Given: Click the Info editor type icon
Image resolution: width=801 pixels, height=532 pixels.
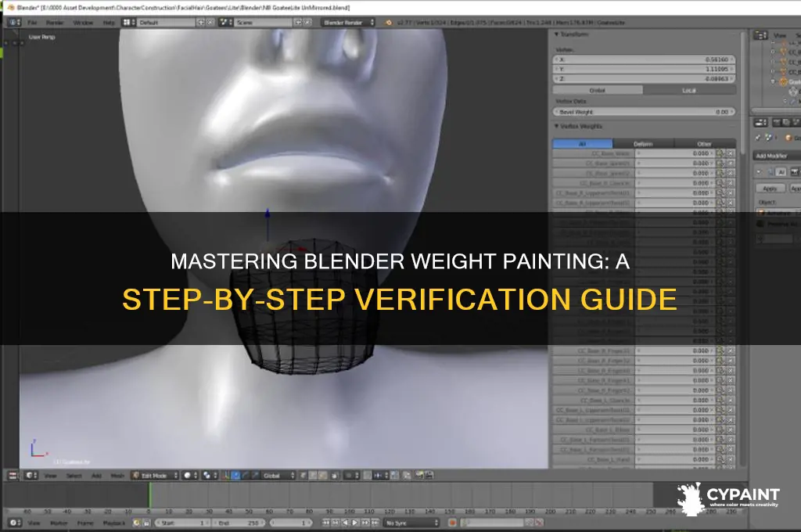Looking at the screenshot, I should click(x=14, y=23).
